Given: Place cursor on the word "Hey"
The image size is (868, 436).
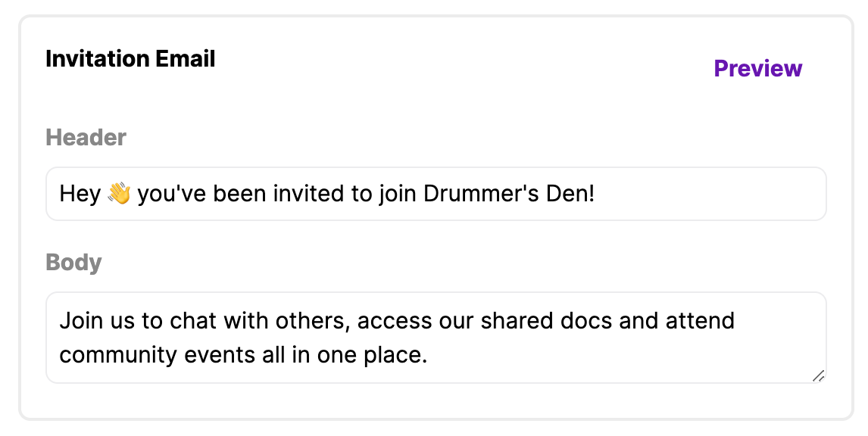Looking at the screenshot, I should tap(80, 195).
